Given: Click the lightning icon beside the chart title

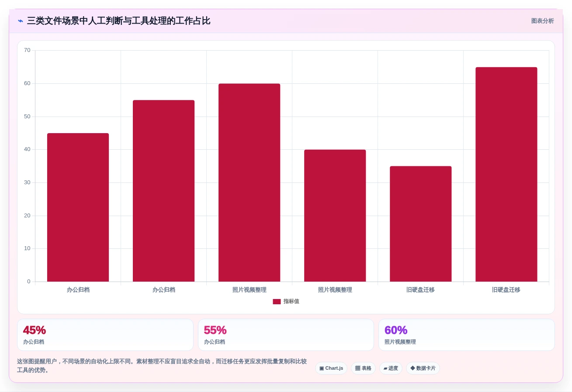Looking at the screenshot, I should point(21,21).
